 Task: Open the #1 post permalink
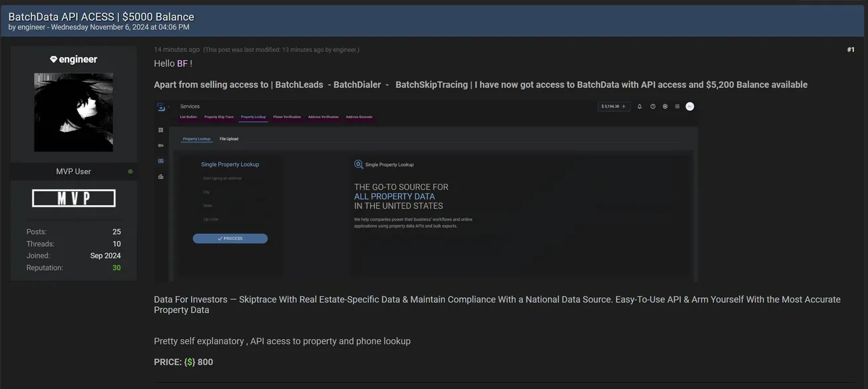click(x=850, y=50)
